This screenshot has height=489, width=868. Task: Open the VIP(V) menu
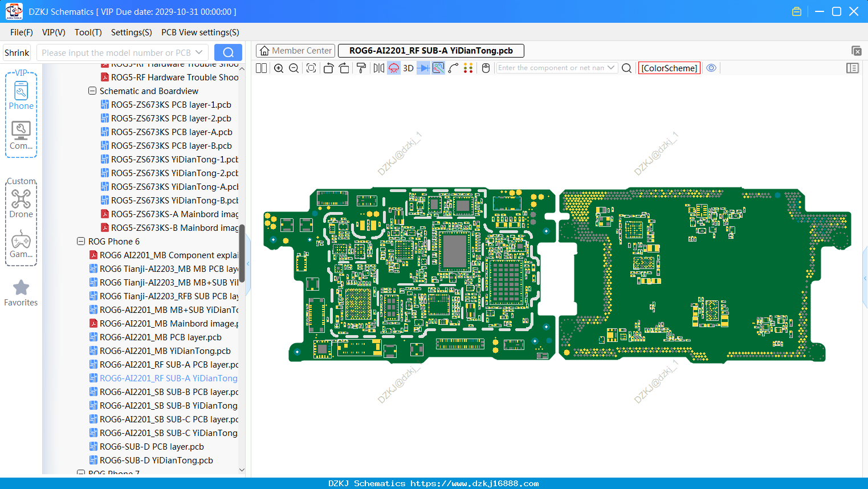pos(54,32)
